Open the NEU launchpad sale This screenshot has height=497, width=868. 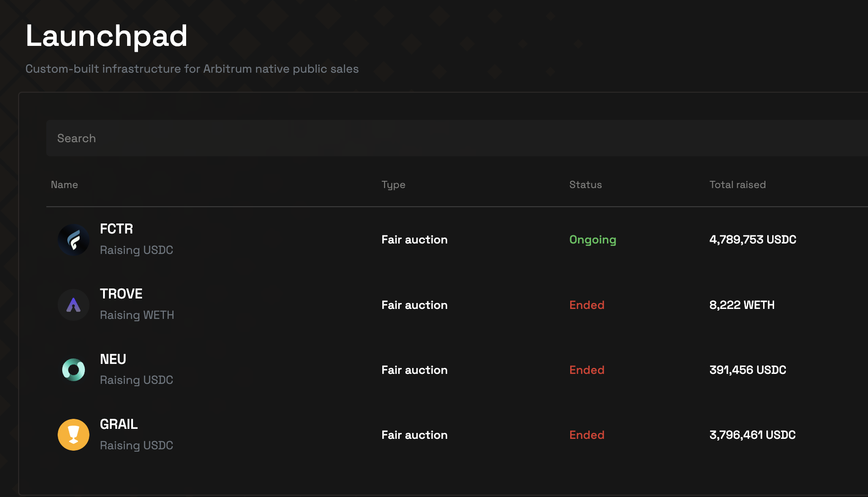(x=113, y=359)
